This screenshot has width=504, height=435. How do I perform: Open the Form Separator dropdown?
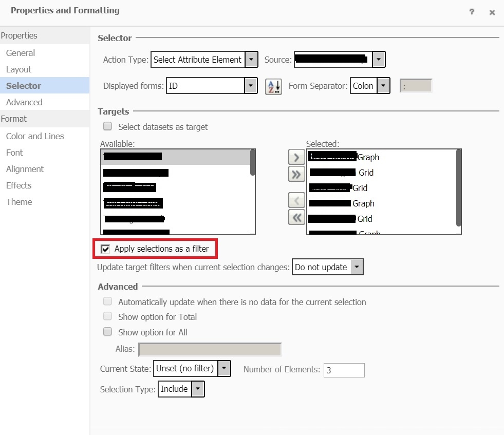click(x=383, y=86)
